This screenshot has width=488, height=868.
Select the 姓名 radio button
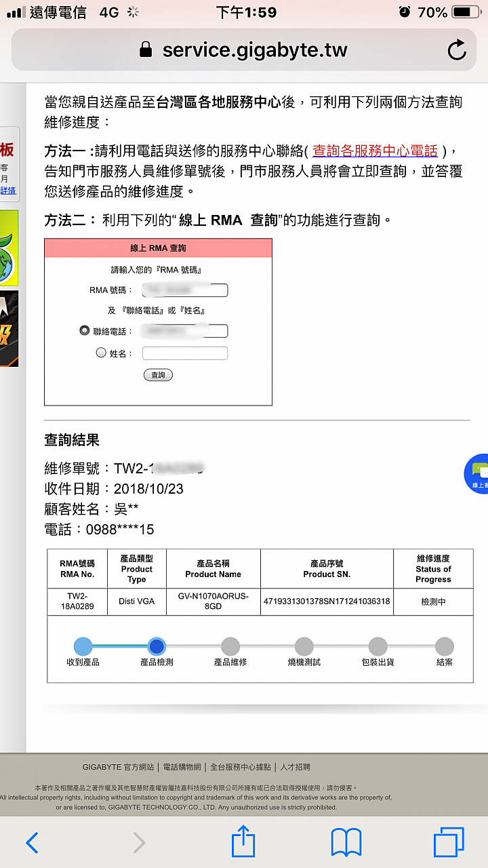pyautogui.click(x=101, y=353)
